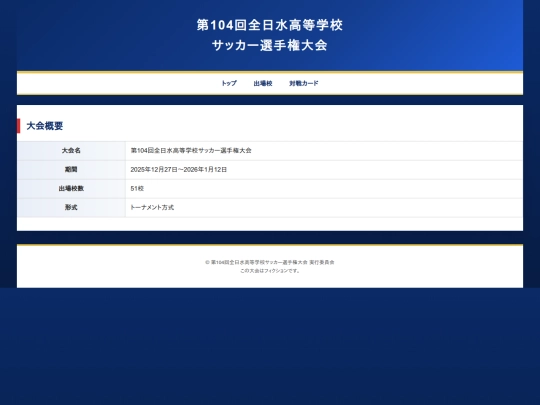Select the トーナメント方式 value cell
The width and height of the screenshot is (540, 405).
pos(324,207)
